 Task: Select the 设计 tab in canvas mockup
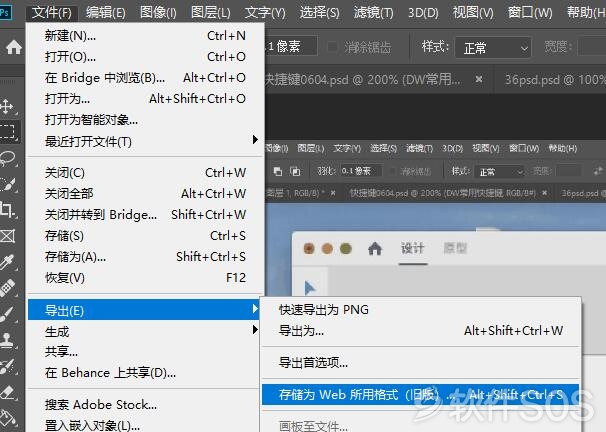coord(412,248)
